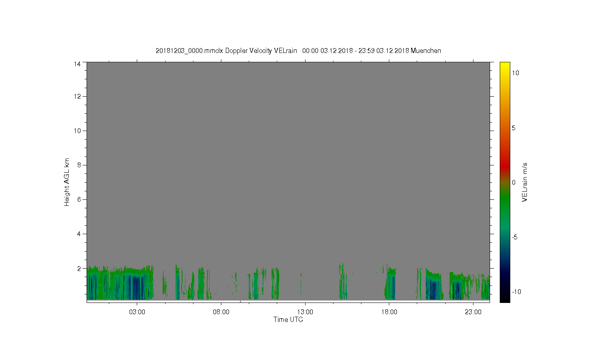The width and height of the screenshot is (607, 364).
Task: Click the height tick label 4
Action: click(x=79, y=234)
